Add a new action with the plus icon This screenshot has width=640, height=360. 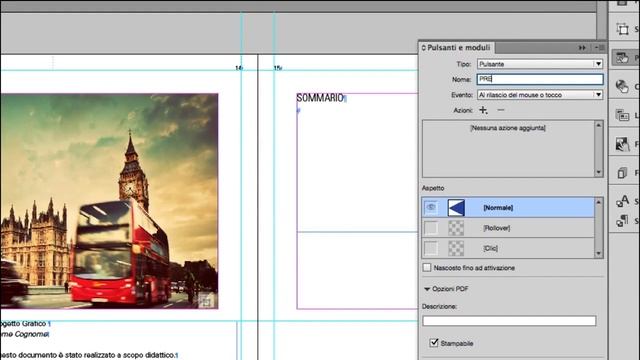click(483, 110)
